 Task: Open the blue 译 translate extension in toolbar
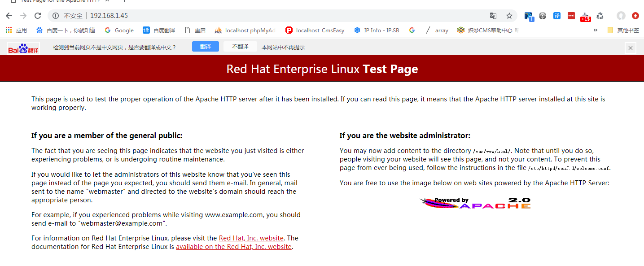click(557, 16)
